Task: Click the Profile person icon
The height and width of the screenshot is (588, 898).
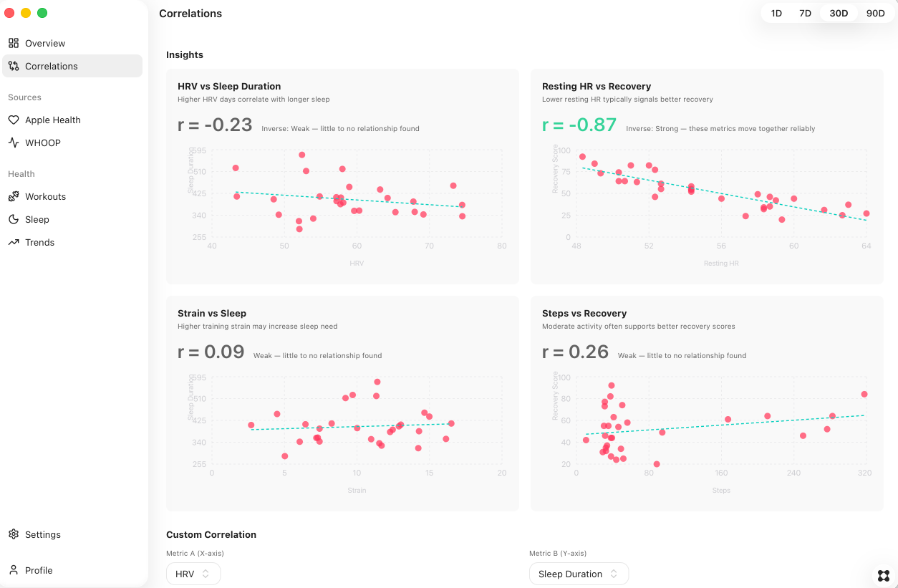Action: click(x=14, y=570)
